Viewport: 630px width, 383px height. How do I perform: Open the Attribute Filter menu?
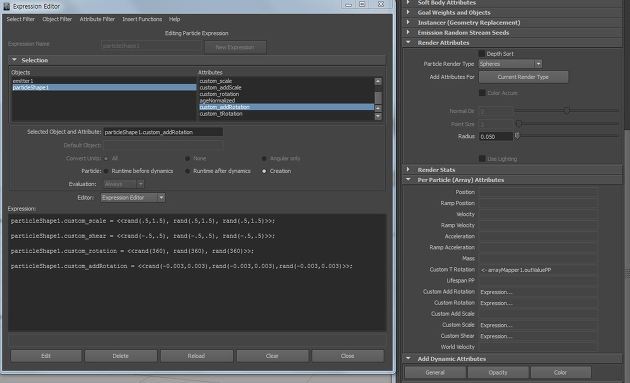(97, 19)
